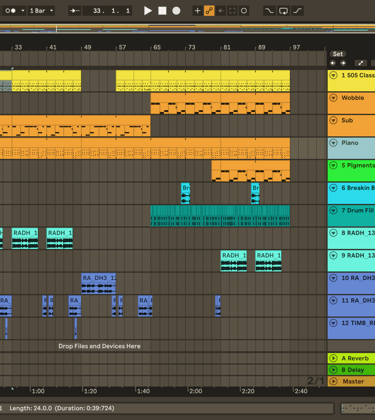Unfold the B Delay return track
Screen dimensions: 375x420
(333, 370)
